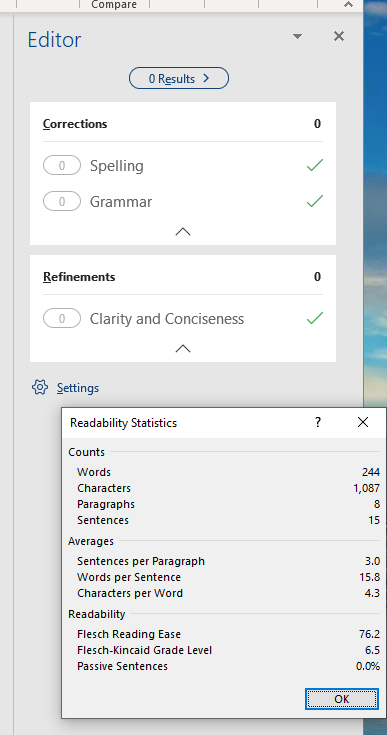Click the Compare ribbon group label

(114, 5)
